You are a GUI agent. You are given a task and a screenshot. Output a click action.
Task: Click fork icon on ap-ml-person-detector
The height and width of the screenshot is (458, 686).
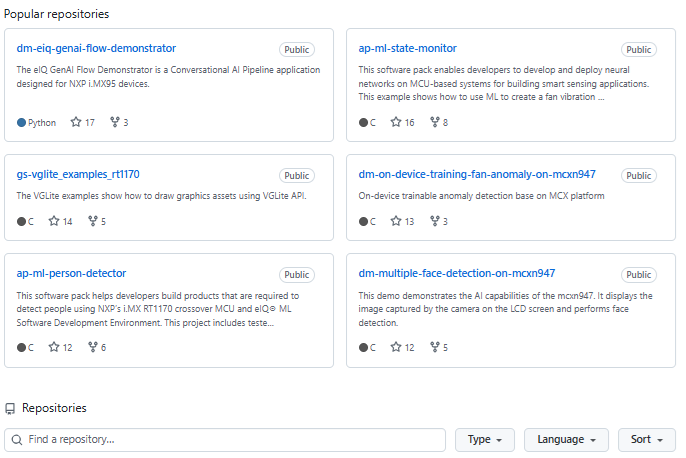93,347
